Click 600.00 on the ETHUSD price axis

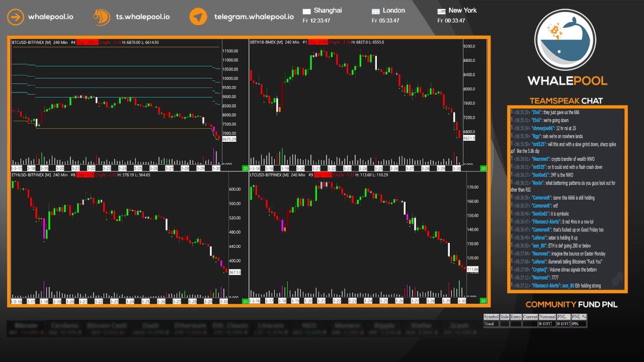[x=235, y=190]
